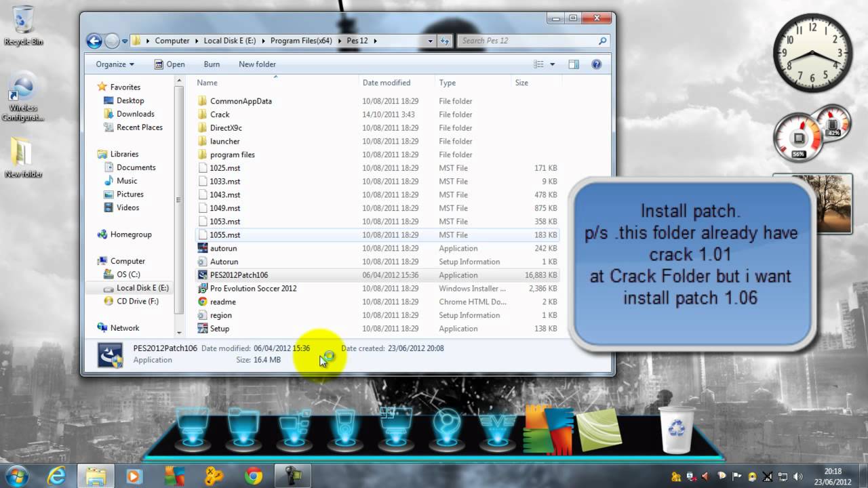Open Windows Media Player from taskbar

(134, 476)
